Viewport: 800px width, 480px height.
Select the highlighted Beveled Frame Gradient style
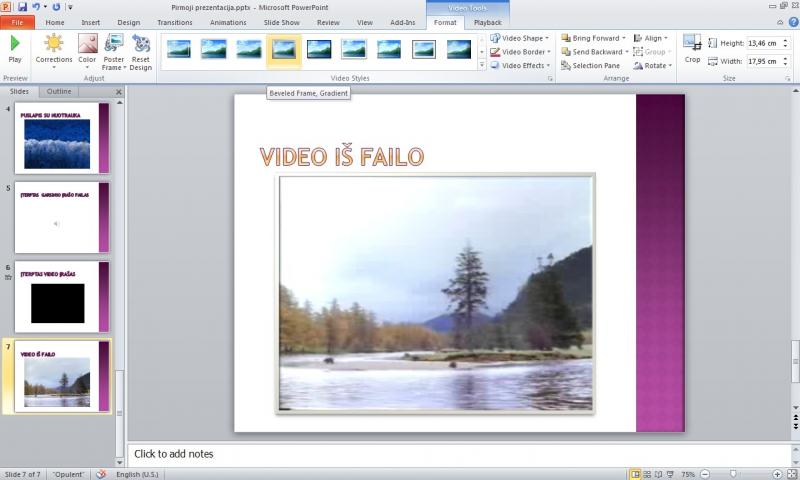(284, 50)
